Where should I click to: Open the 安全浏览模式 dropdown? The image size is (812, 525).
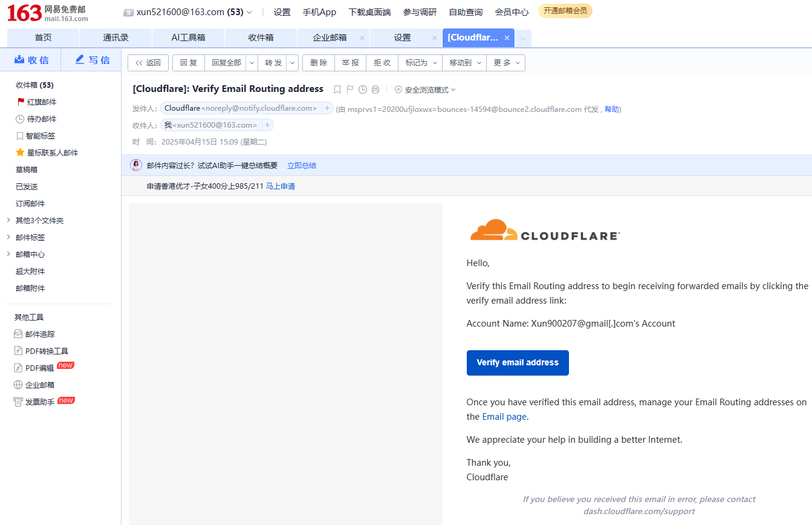click(x=425, y=90)
